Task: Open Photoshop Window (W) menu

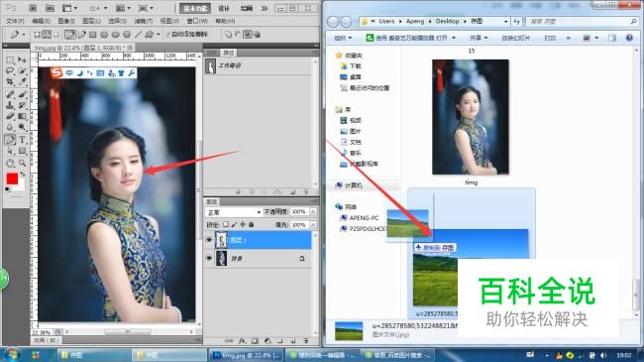Action: (x=197, y=21)
